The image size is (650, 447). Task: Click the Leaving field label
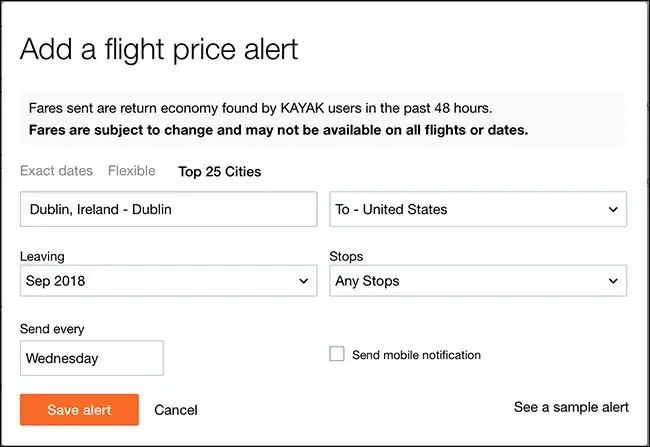click(42, 257)
